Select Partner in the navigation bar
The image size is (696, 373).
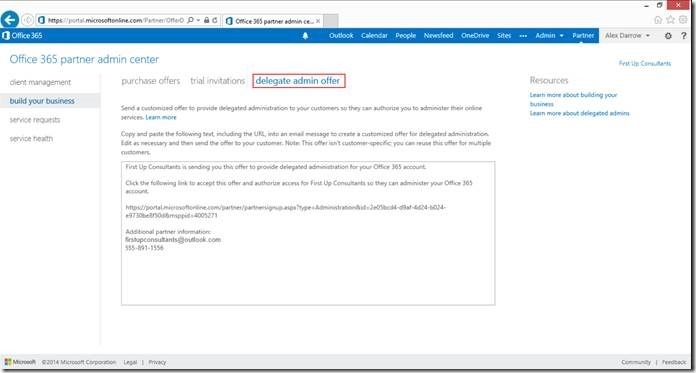[583, 36]
